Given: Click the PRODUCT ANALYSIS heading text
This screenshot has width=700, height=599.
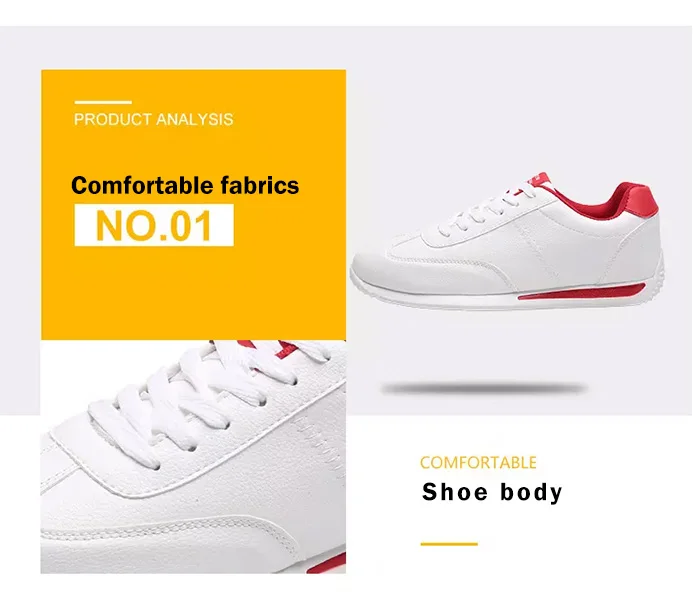Looking at the screenshot, I should 155,121.
